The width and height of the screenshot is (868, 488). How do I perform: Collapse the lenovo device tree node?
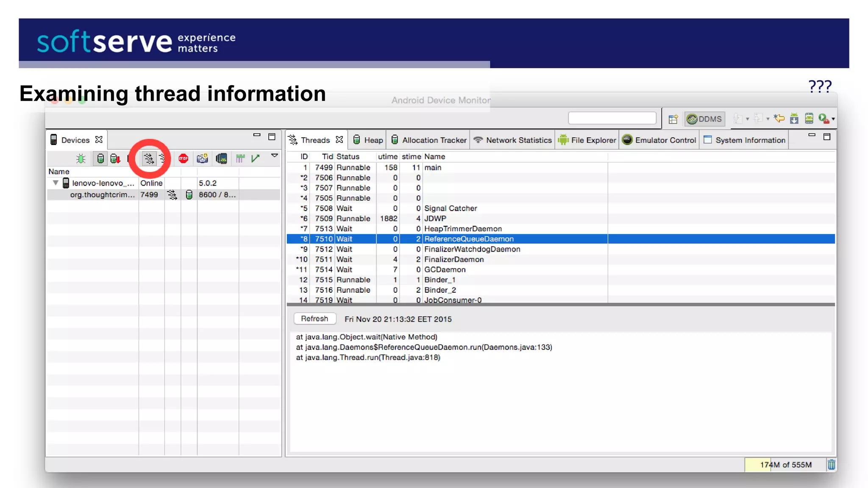point(56,183)
